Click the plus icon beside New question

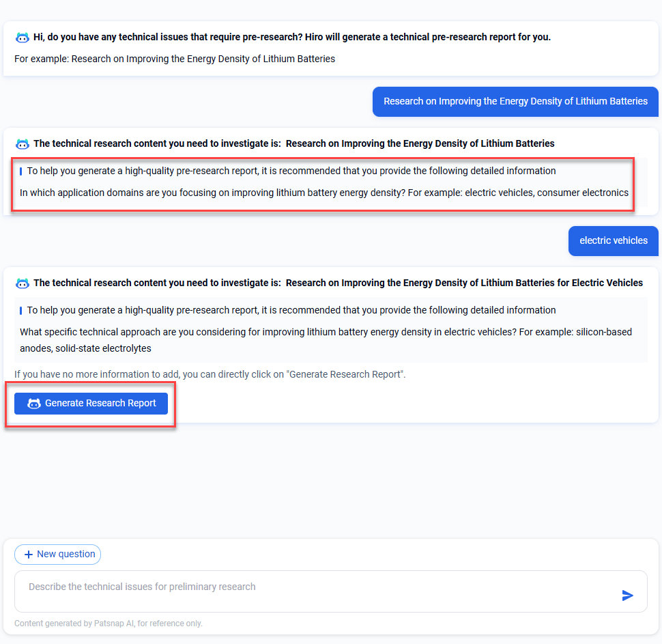[x=29, y=555]
